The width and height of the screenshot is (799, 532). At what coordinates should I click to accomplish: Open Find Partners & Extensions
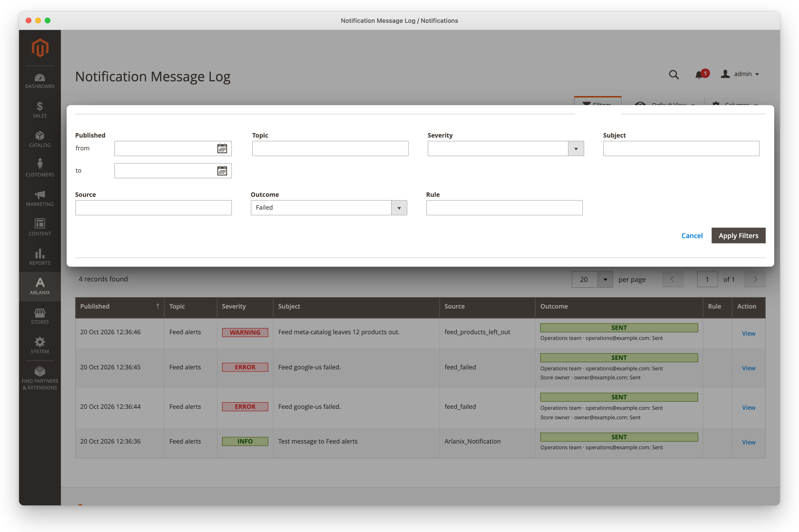click(x=40, y=378)
